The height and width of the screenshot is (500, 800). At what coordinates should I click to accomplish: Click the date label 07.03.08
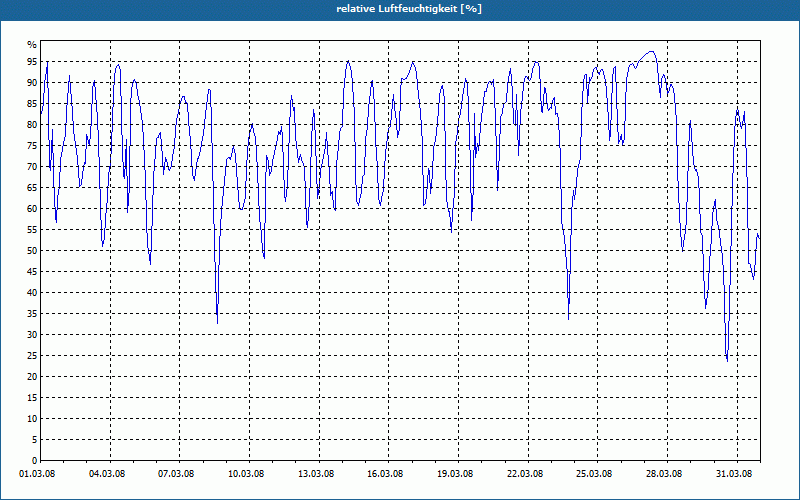click(x=176, y=474)
